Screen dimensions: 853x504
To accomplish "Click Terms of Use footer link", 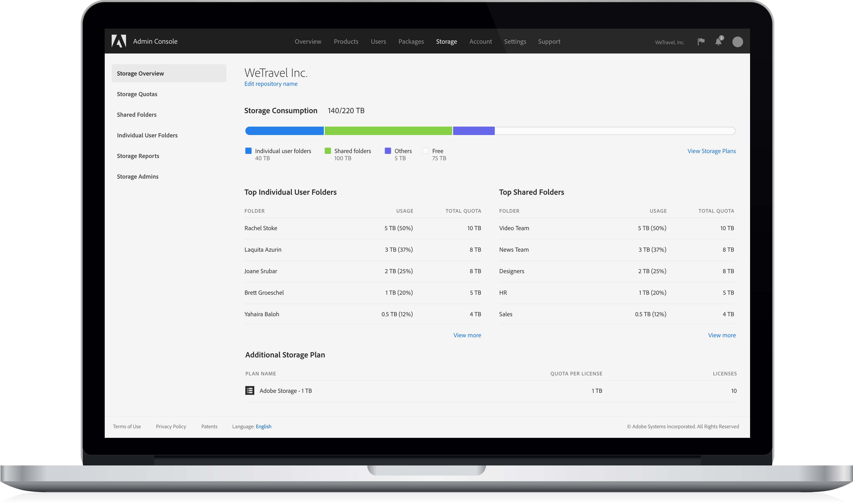I will 127,426.
